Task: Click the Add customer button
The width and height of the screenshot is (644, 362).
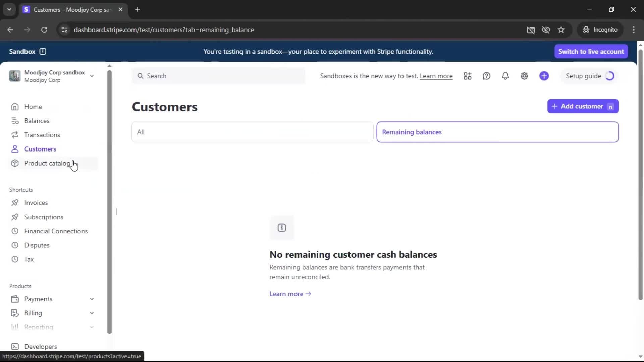Action: tap(583, 106)
